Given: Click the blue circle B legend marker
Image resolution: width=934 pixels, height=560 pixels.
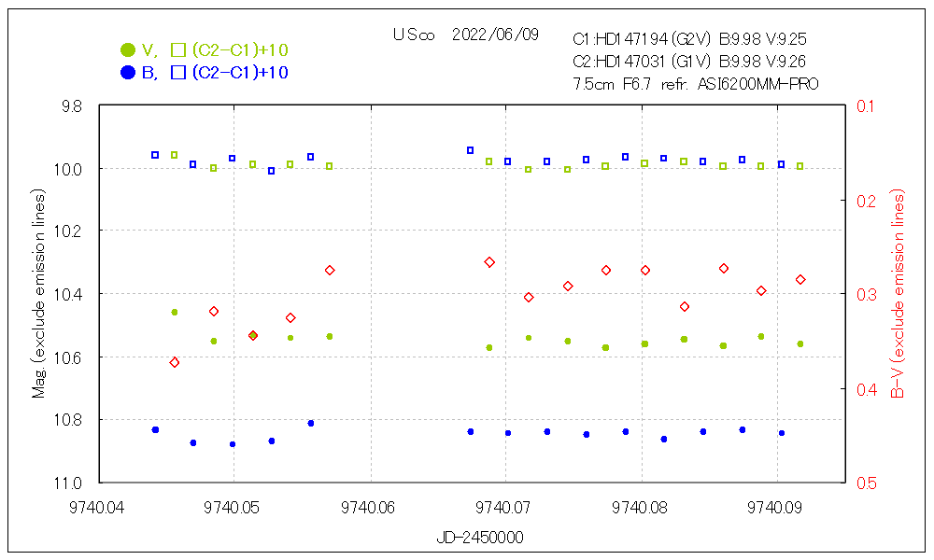Looking at the screenshot, I should [x=127, y=73].
